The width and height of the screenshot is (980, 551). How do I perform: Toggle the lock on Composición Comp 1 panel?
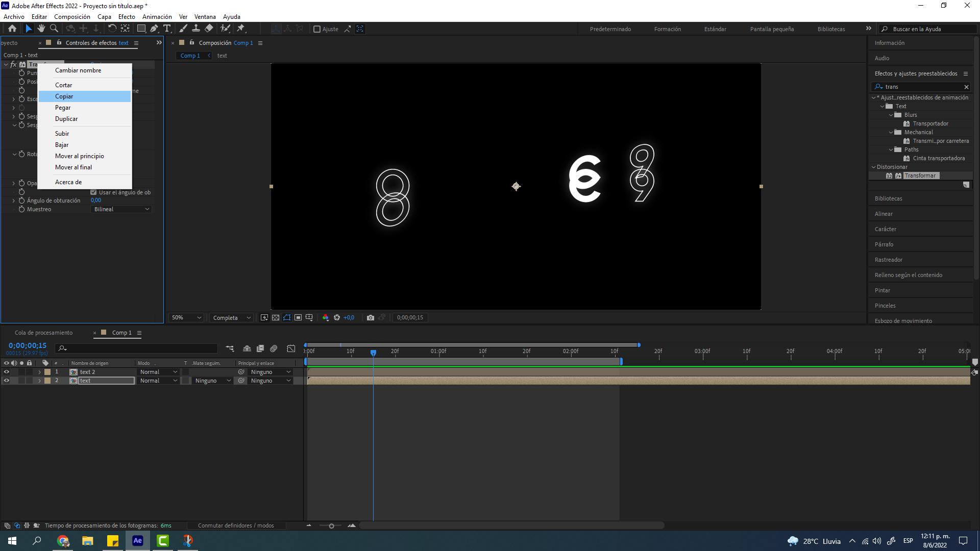click(192, 42)
